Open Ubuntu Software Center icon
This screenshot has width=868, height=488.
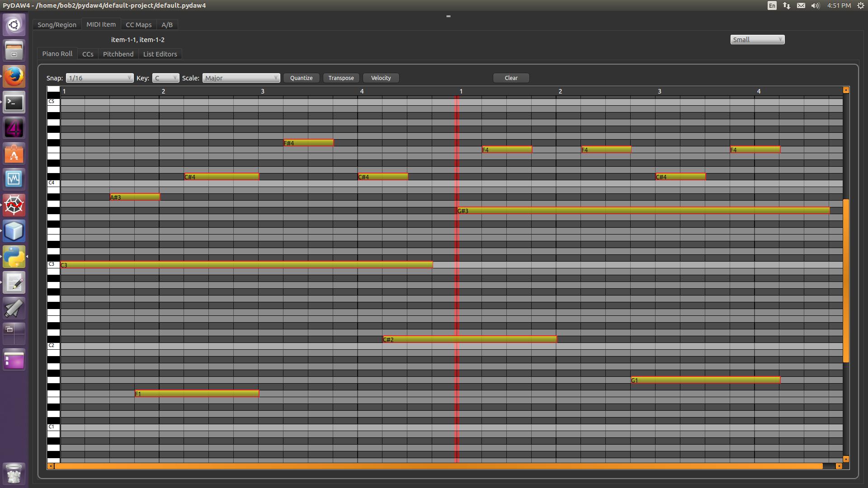pos(14,155)
